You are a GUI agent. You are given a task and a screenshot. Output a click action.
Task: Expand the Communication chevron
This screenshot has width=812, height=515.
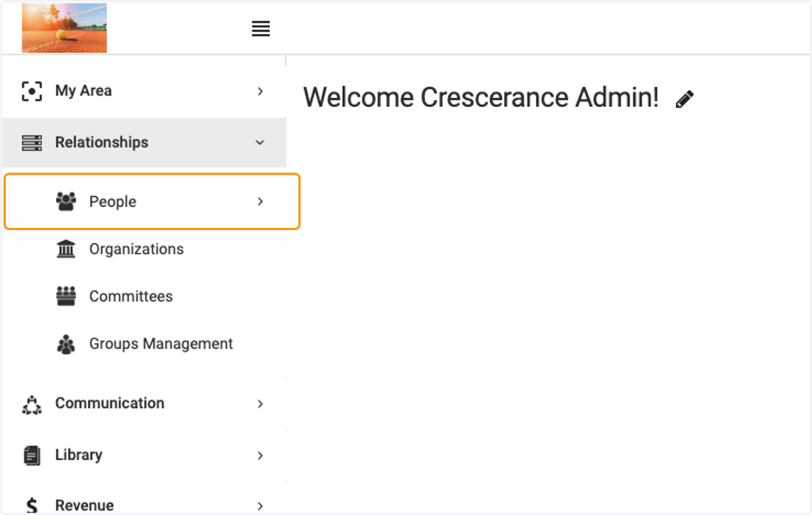pyautogui.click(x=261, y=404)
